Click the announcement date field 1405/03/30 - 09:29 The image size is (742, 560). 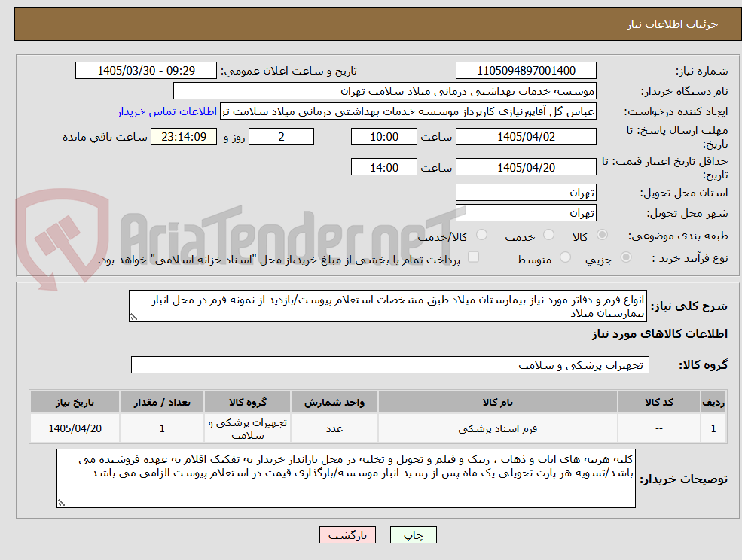145,71
